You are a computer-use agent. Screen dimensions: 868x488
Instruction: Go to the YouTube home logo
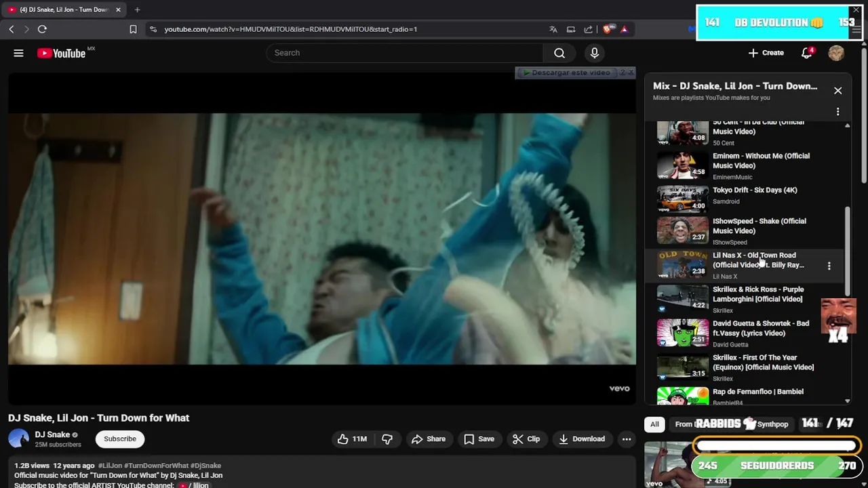(x=61, y=53)
